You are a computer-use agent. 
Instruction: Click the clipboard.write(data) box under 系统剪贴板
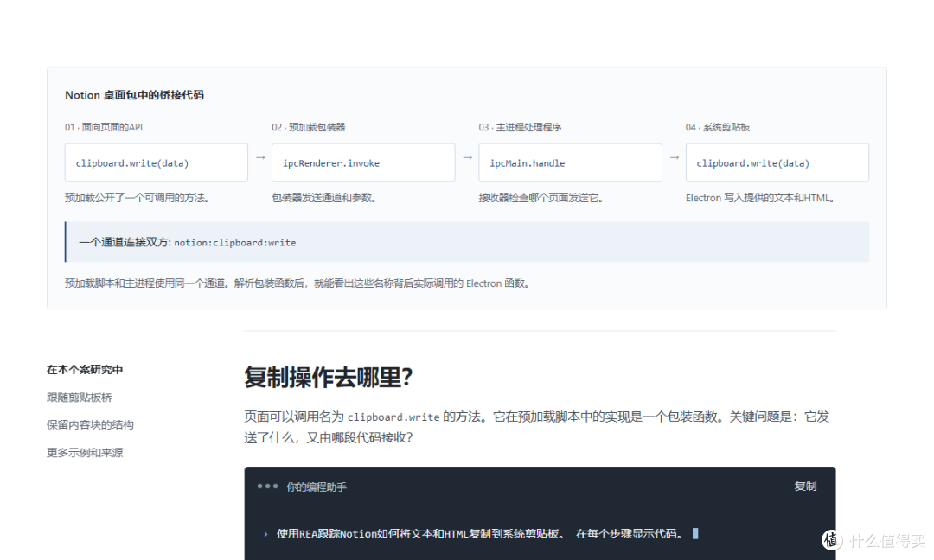click(777, 162)
